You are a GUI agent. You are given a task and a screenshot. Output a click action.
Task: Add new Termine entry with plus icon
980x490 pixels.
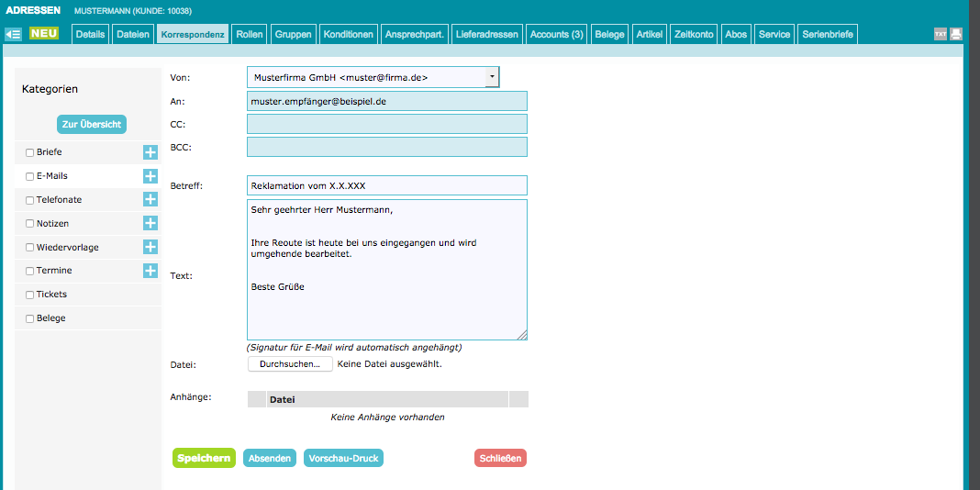coord(150,271)
